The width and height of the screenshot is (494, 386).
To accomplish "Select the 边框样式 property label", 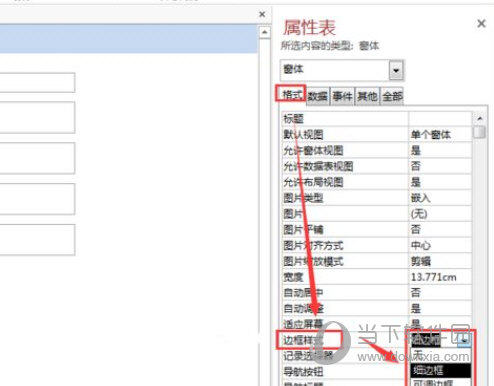I will pyautogui.click(x=303, y=340).
